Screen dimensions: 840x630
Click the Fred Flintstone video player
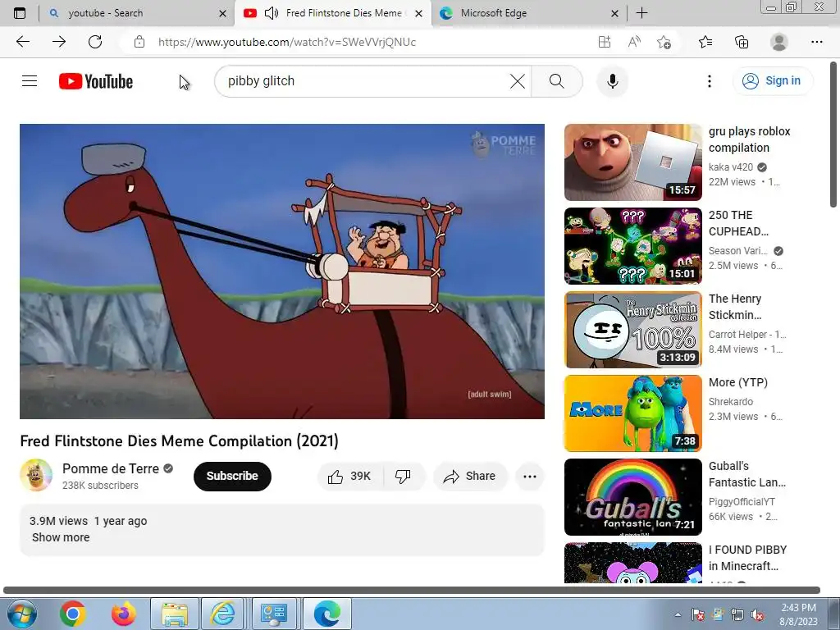point(282,272)
